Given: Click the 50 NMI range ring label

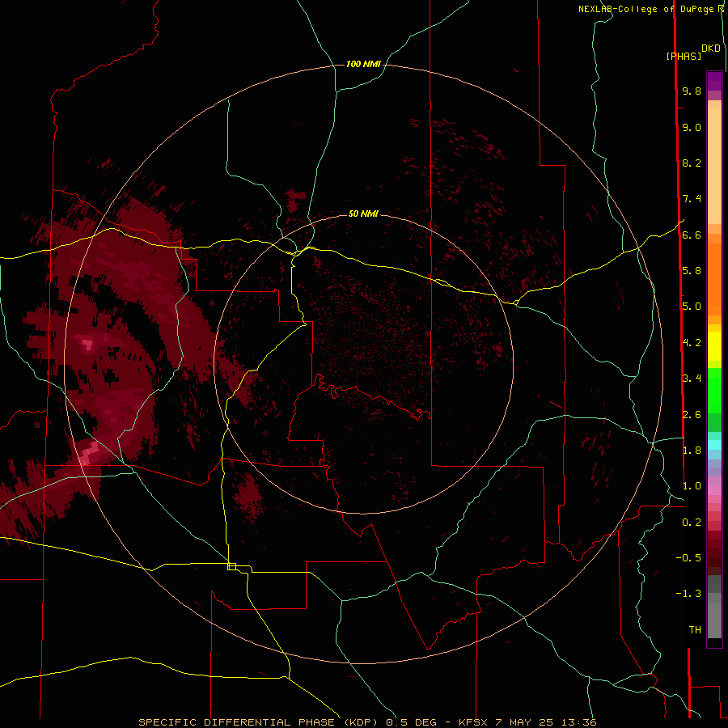Looking at the screenshot, I should (x=363, y=214).
